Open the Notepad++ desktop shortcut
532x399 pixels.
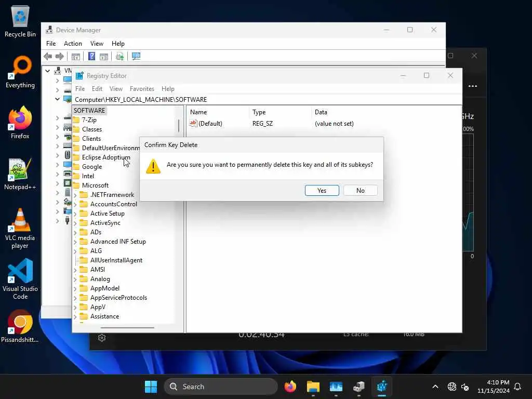pyautogui.click(x=20, y=174)
